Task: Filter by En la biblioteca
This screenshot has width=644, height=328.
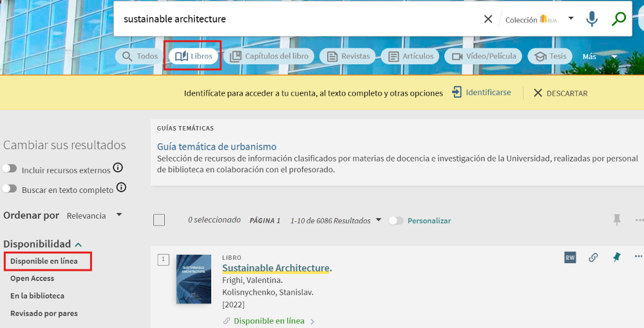Action: (x=37, y=296)
